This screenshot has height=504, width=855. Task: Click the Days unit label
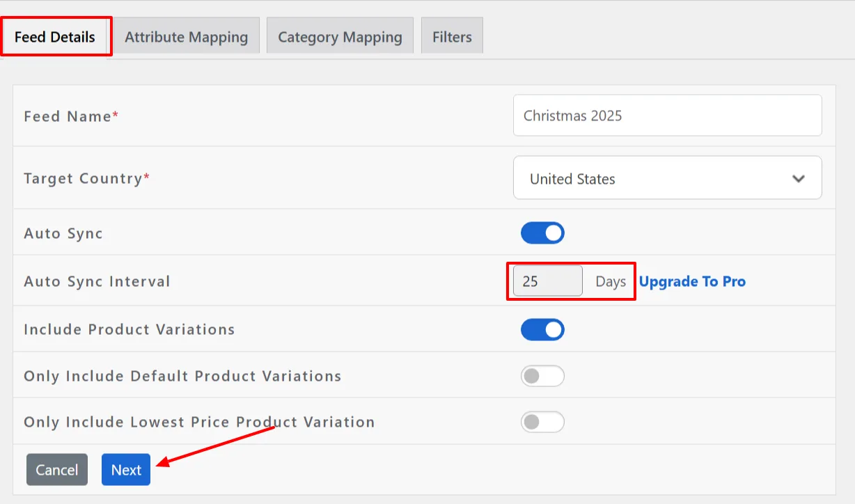[x=610, y=281]
